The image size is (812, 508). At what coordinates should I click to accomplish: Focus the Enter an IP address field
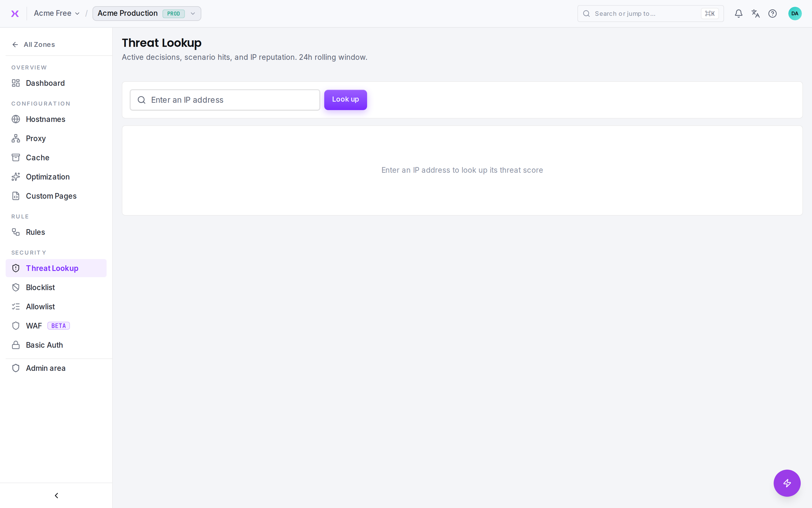(225, 100)
